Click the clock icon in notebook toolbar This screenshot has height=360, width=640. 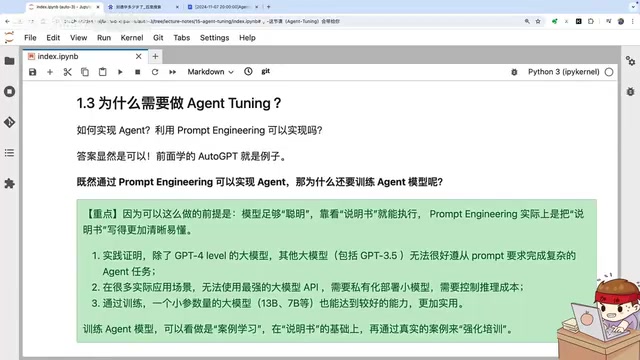[248, 71]
